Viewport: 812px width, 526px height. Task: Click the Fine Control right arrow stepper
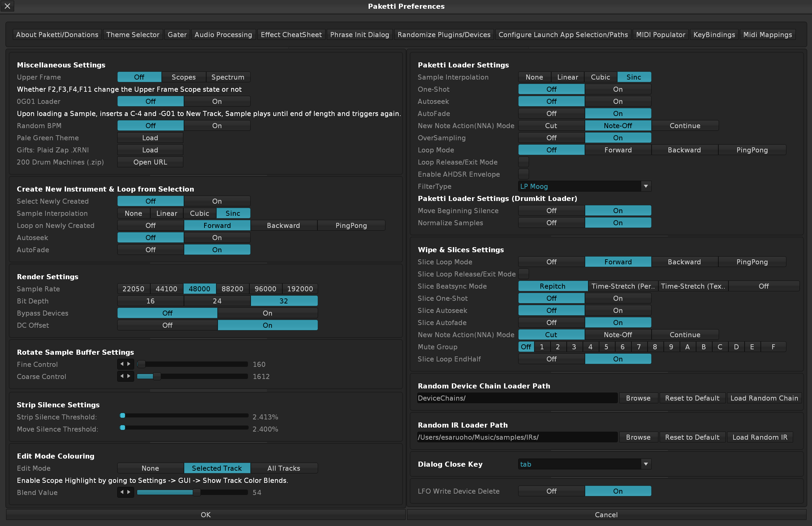pyautogui.click(x=129, y=364)
